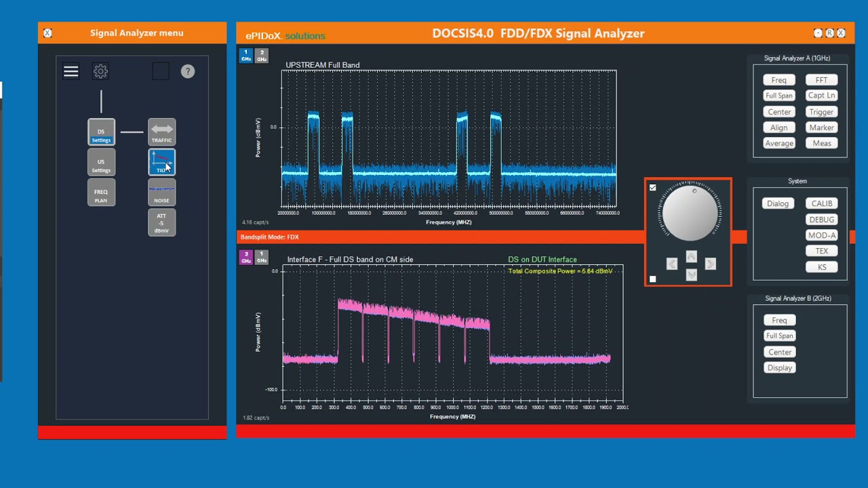Click Center in Signal Analyzer B
The image size is (868, 488).
click(779, 352)
